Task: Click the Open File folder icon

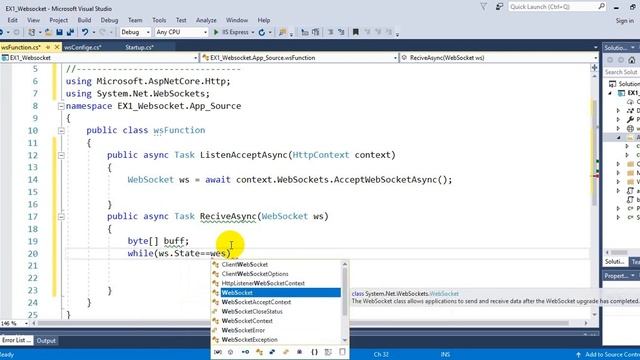Action: (48, 32)
